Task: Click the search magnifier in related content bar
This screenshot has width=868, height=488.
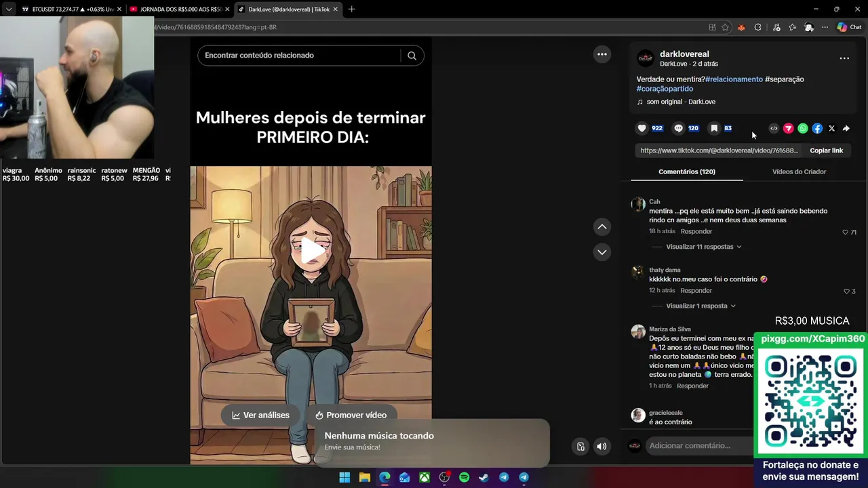Action: click(412, 56)
